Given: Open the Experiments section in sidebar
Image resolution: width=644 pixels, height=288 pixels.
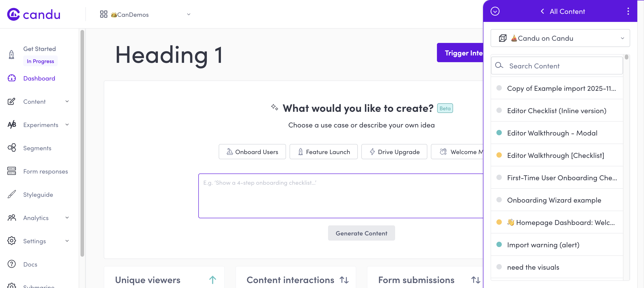Looking at the screenshot, I should coord(41,125).
